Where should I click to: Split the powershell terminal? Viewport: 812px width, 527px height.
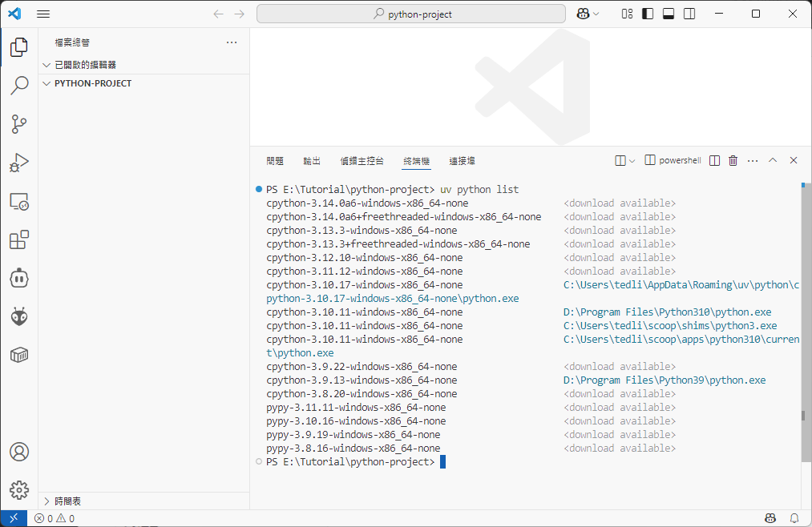tap(713, 160)
